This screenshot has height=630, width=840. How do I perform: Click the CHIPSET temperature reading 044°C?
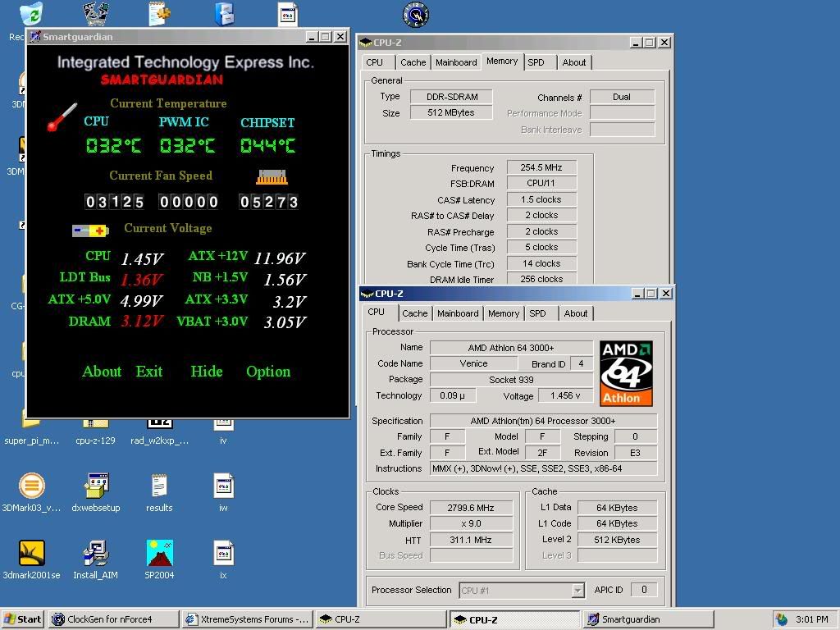tap(267, 145)
